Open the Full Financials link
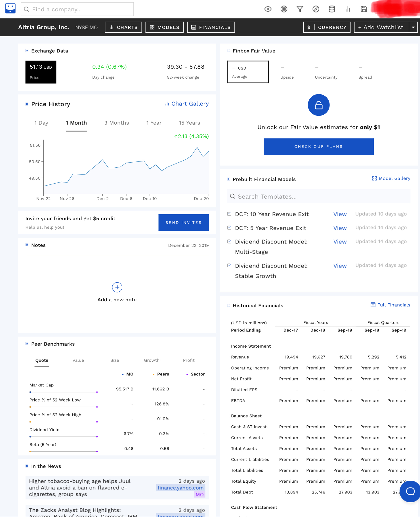The image size is (420, 517). click(x=390, y=305)
